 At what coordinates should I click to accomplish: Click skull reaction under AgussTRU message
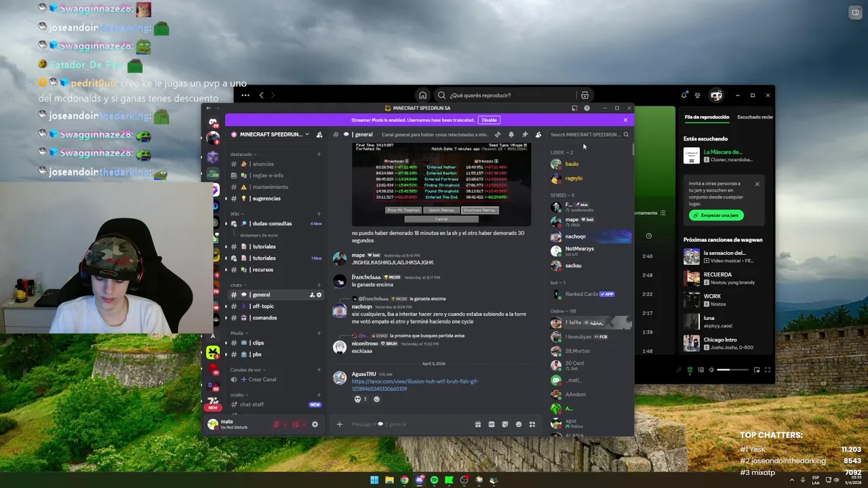[360, 399]
